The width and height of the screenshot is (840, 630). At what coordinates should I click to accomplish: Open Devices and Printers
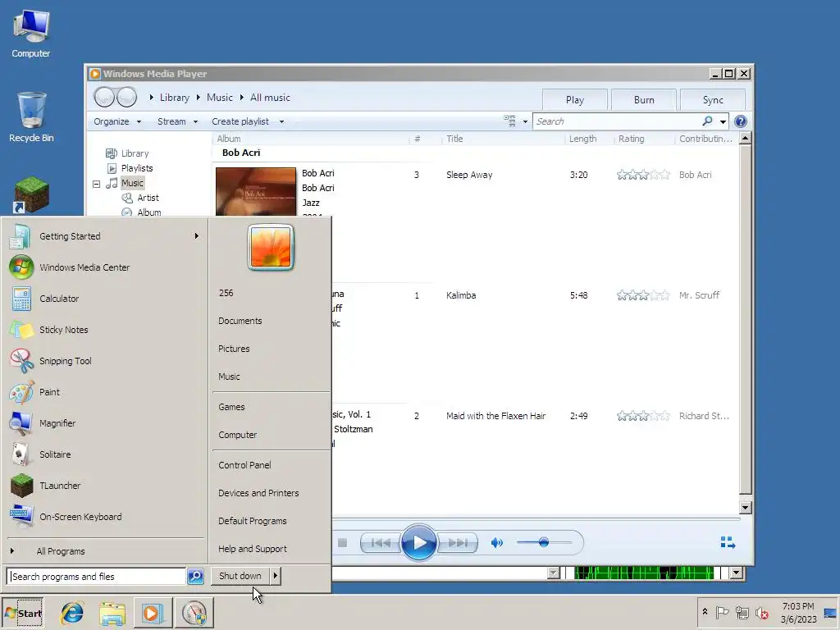coord(258,493)
